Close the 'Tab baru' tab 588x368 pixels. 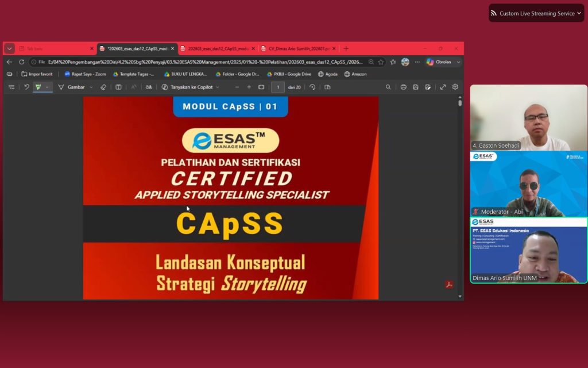coord(91,48)
